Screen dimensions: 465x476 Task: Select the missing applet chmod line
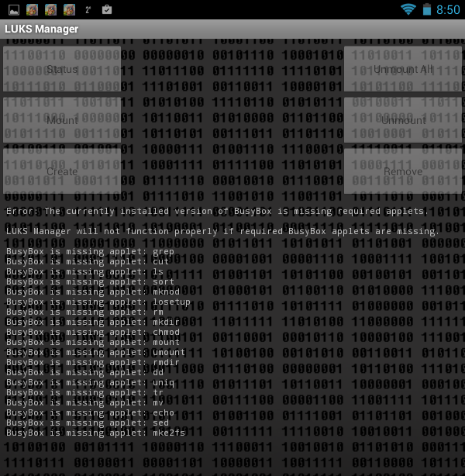[93, 332]
